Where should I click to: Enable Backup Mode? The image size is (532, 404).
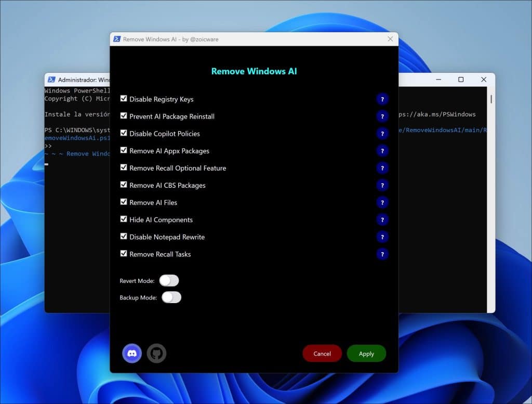[x=171, y=297]
